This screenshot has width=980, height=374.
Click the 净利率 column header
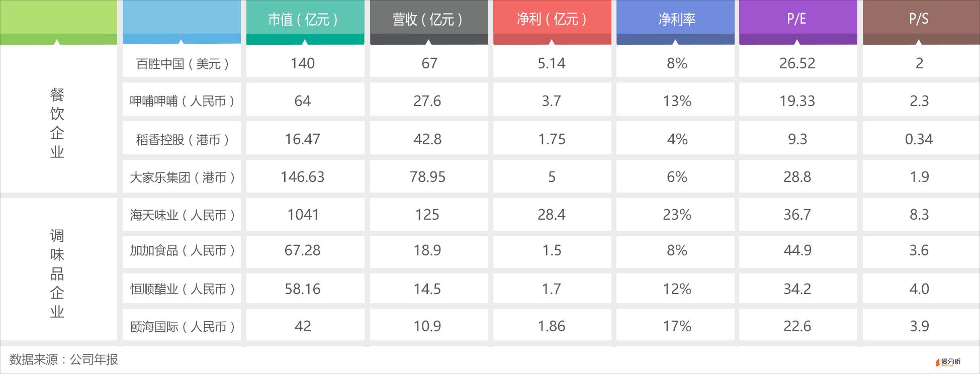click(x=676, y=20)
